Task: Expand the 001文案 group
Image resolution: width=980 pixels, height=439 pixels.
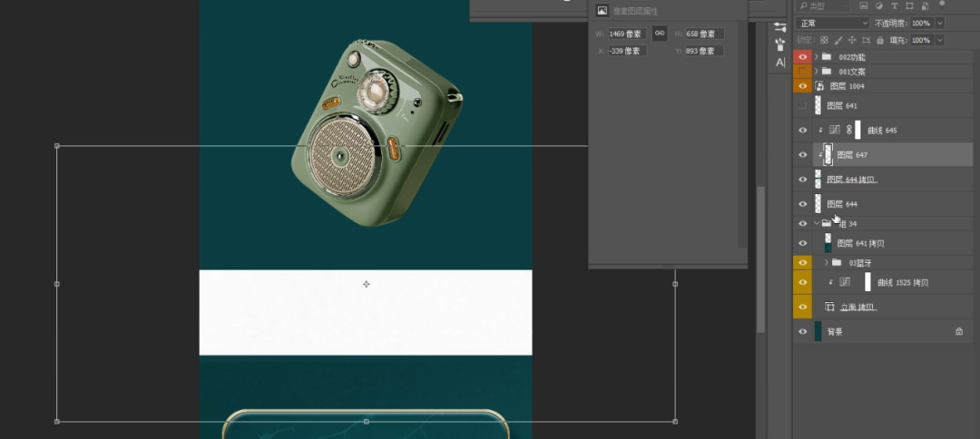Action: pos(817,71)
